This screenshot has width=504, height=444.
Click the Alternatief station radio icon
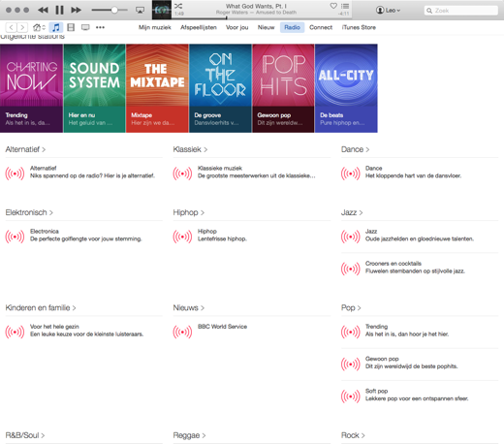coord(15,174)
